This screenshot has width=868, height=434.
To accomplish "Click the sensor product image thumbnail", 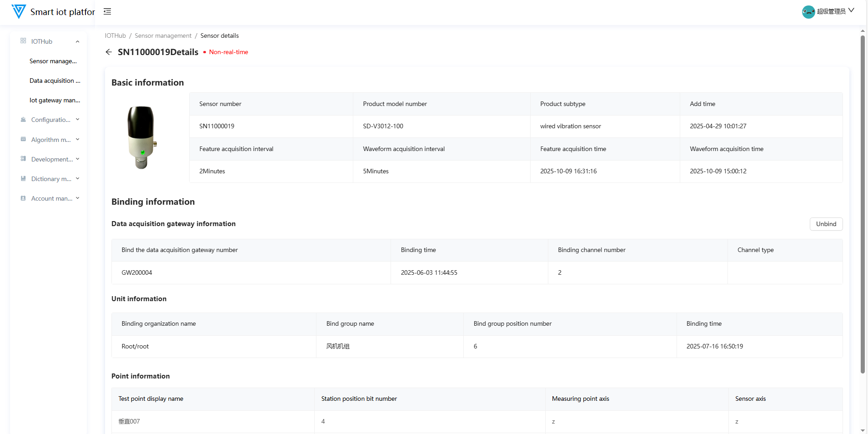I will coord(142,137).
